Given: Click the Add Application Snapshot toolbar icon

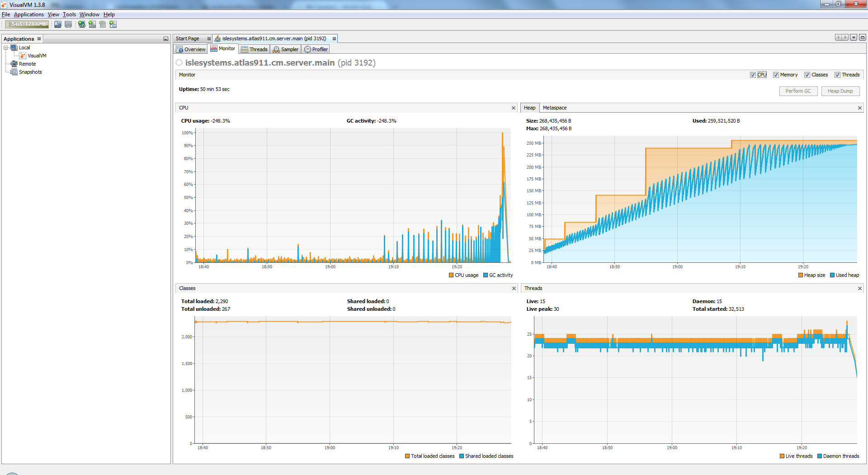Looking at the screenshot, I should (113, 24).
